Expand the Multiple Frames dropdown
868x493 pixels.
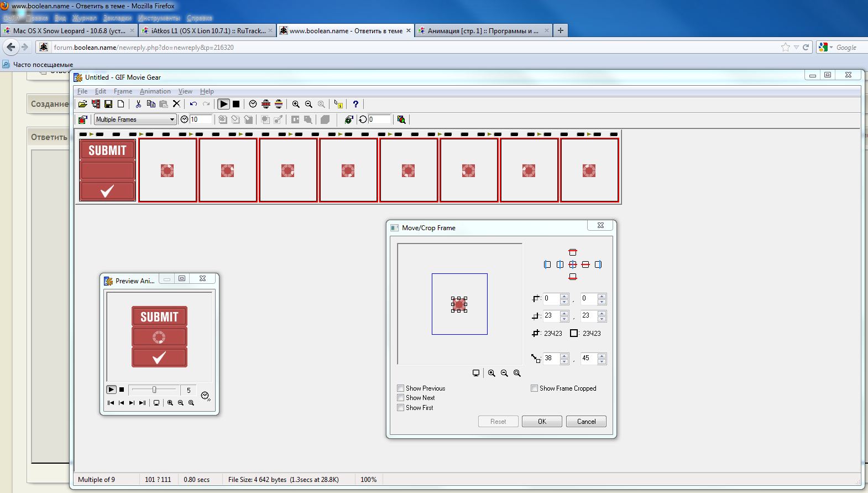172,120
